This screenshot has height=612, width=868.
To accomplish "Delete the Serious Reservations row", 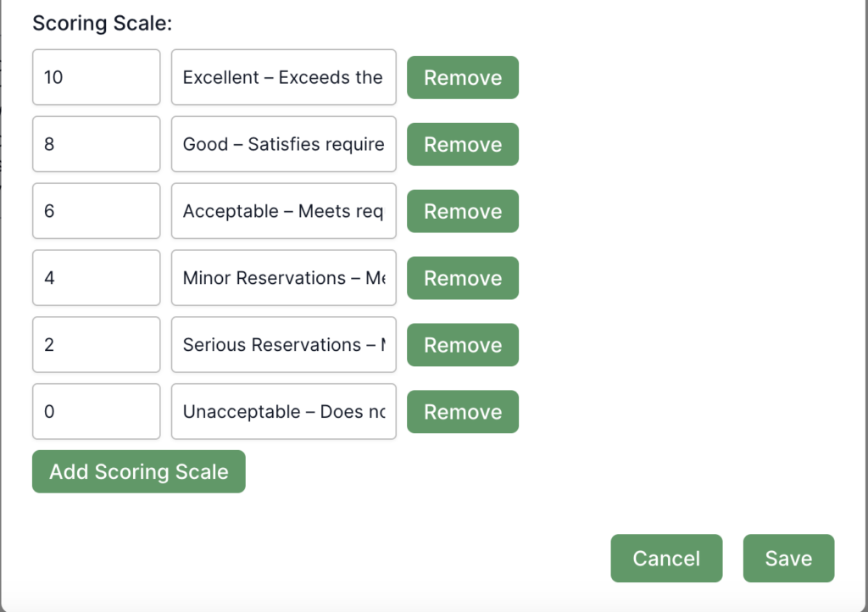I will tap(462, 345).
